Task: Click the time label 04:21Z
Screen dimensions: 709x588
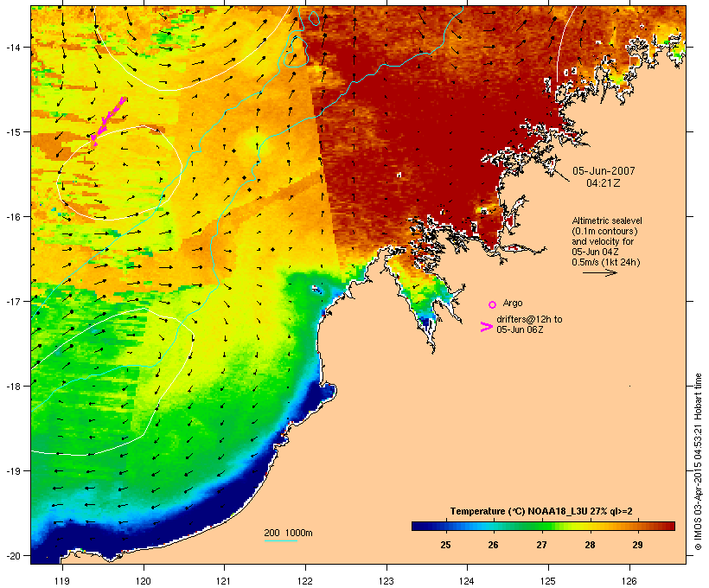Action: pos(604,183)
